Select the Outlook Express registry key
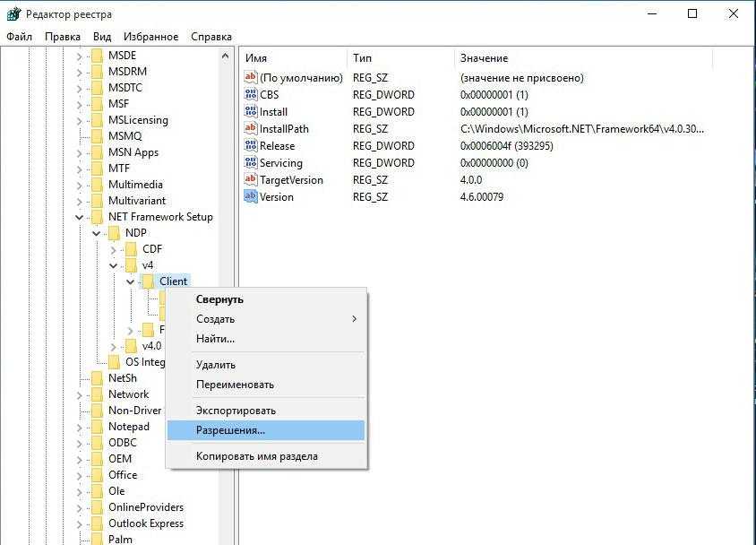This screenshot has width=756, height=545. [x=145, y=523]
